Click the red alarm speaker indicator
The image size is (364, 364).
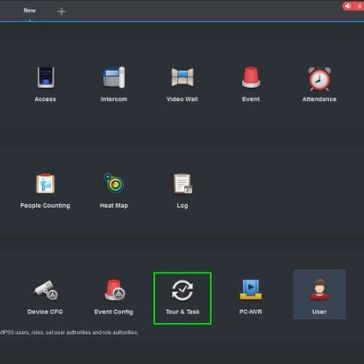point(353,6)
